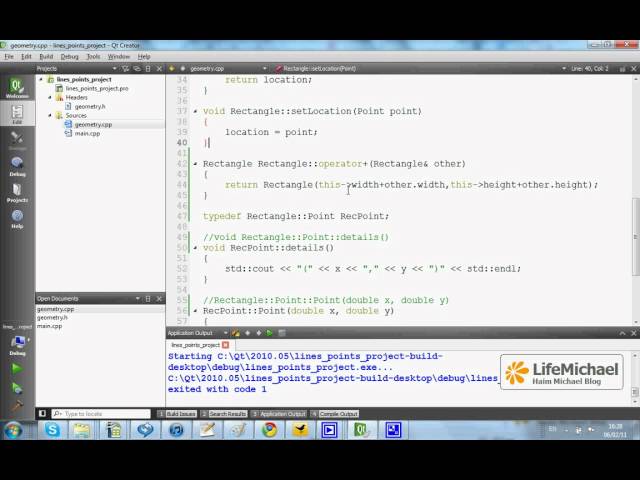The height and width of the screenshot is (480, 640).
Task: Go forward in editor navigation history
Action: 182,69
